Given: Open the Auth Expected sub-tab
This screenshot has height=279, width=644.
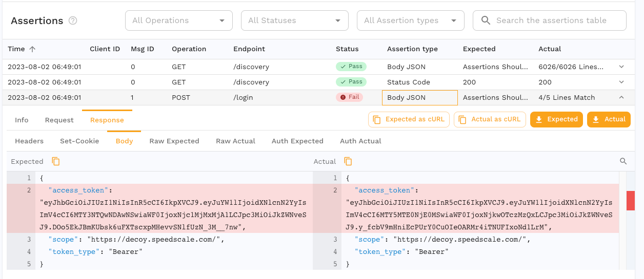Looking at the screenshot, I should tap(297, 141).
